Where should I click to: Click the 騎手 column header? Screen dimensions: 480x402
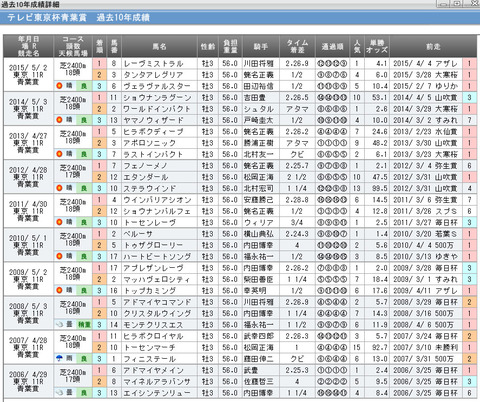tap(261, 46)
